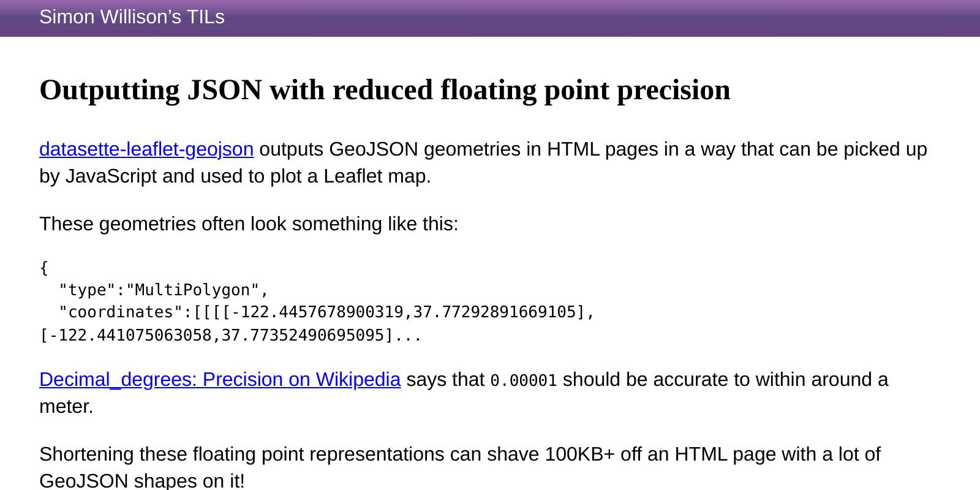Open the datasette-leaflet-geojson link

(x=146, y=149)
